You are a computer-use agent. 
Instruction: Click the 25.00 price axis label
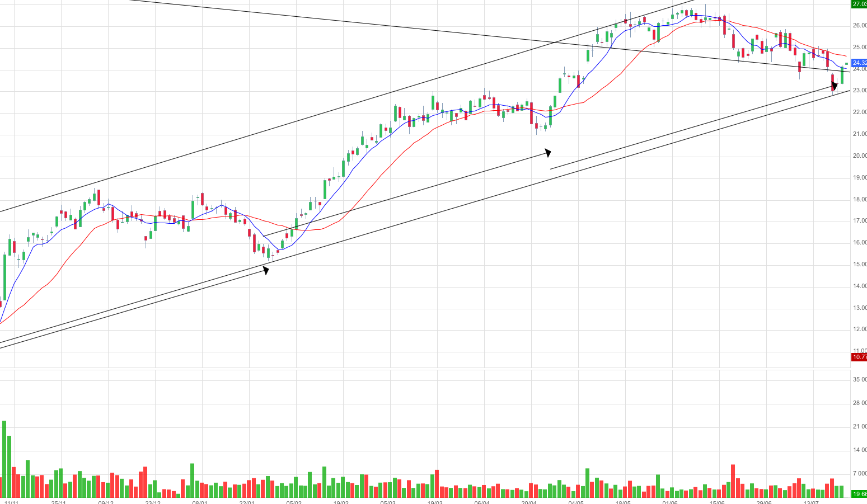click(x=860, y=47)
